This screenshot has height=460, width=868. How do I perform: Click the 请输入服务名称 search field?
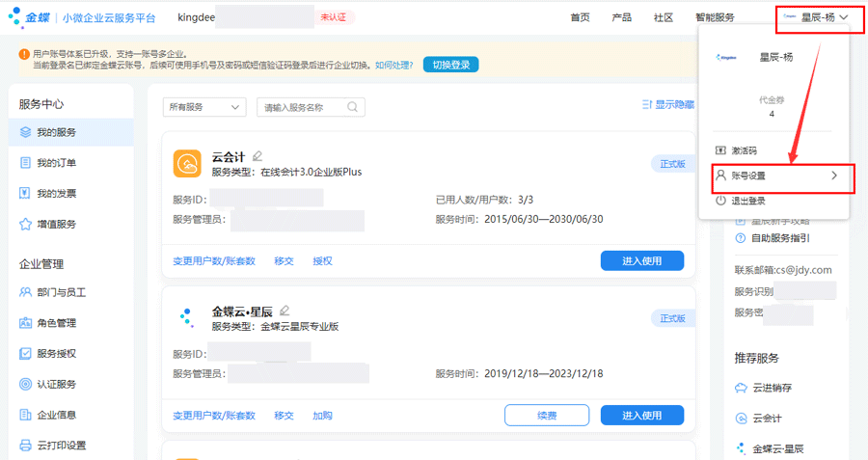(x=311, y=107)
